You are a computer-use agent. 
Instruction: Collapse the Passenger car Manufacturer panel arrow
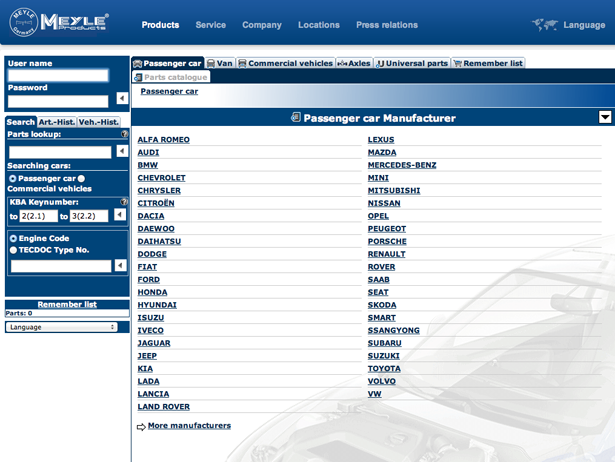[x=605, y=118]
